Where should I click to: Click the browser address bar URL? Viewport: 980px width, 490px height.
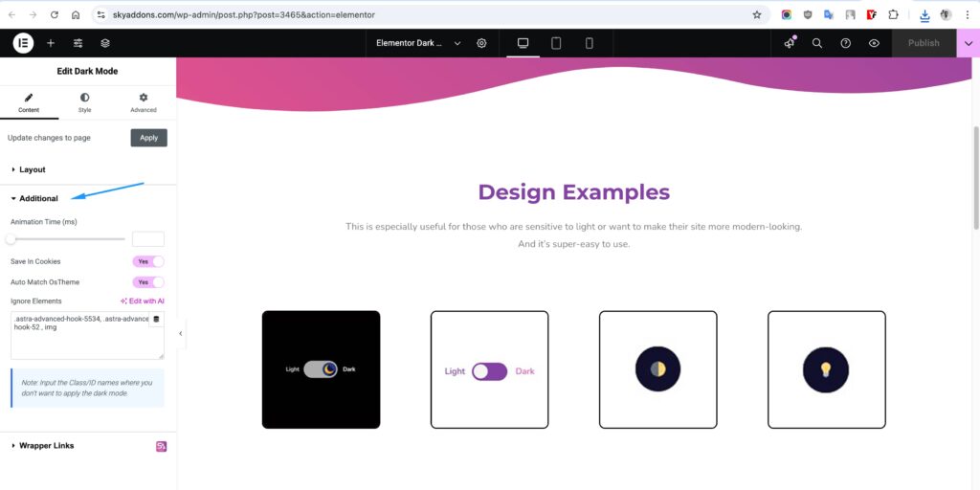244,14
